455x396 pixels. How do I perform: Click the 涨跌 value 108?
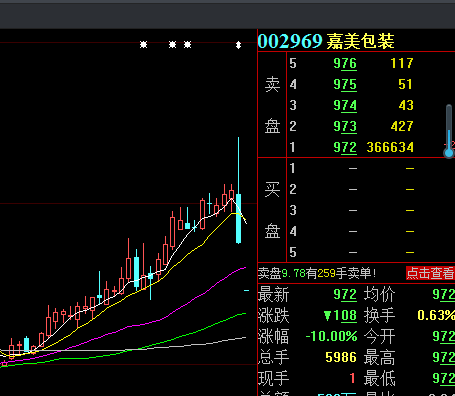340,315
